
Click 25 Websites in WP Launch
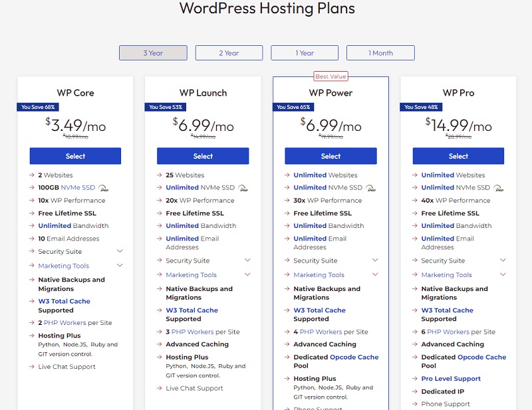(x=185, y=175)
